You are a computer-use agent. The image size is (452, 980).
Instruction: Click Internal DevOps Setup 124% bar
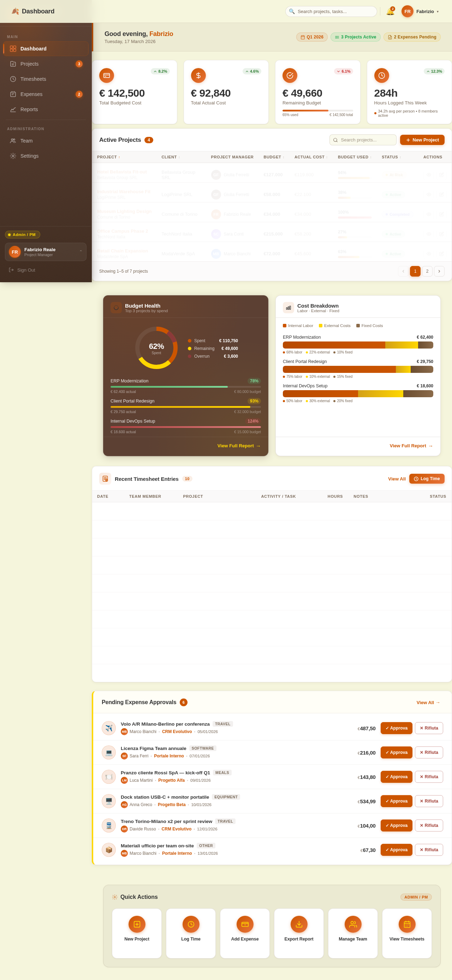click(x=185, y=427)
